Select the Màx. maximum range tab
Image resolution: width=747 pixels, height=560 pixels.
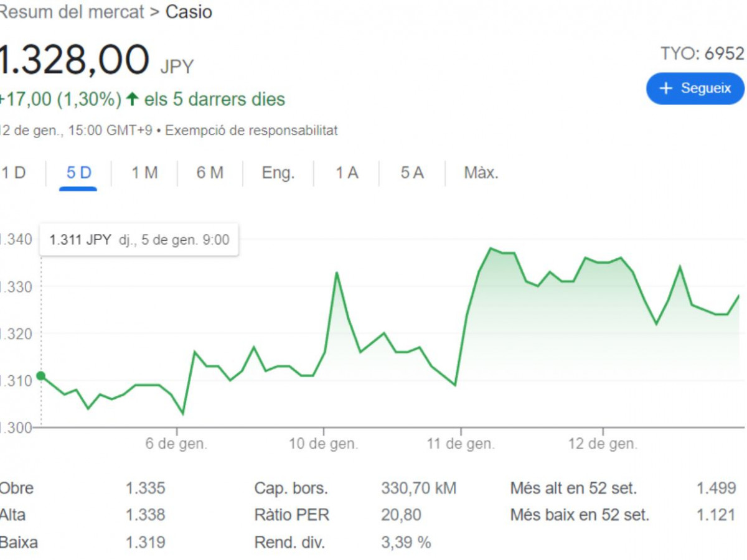[481, 173]
